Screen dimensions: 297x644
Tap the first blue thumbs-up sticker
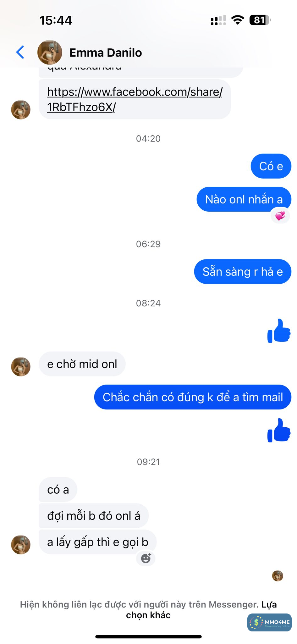click(x=279, y=331)
